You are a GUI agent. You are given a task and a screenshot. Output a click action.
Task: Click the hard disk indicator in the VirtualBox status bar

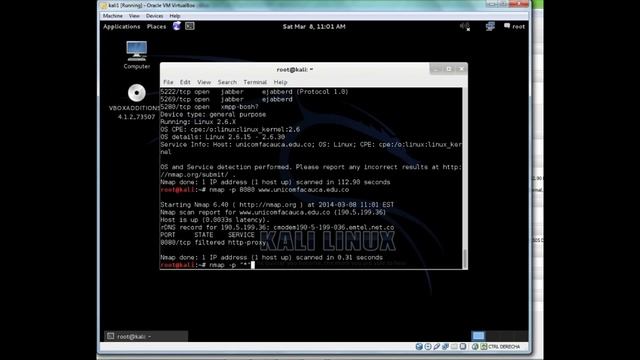click(x=419, y=347)
